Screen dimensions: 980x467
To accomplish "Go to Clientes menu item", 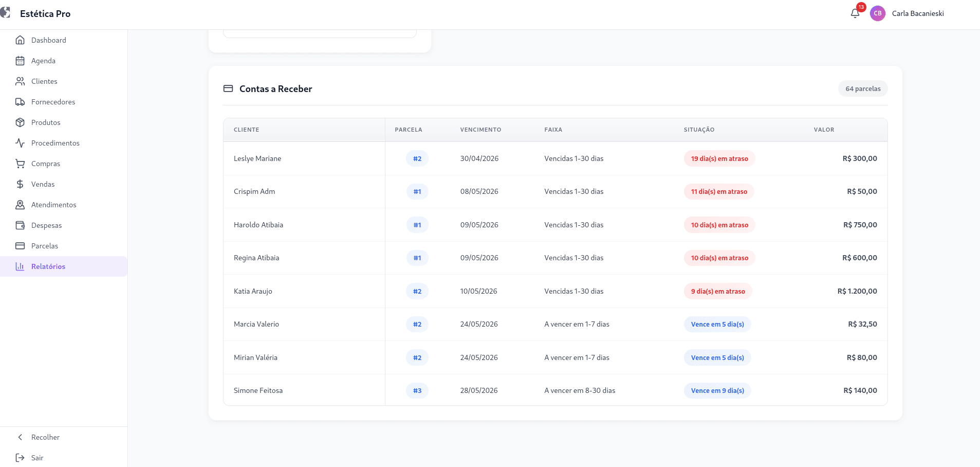I will coord(64,81).
